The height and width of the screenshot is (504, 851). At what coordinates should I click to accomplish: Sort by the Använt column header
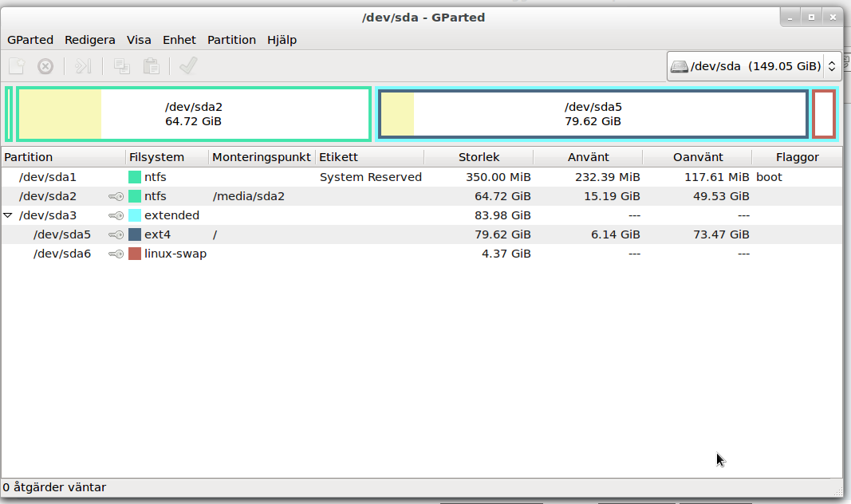(x=588, y=157)
